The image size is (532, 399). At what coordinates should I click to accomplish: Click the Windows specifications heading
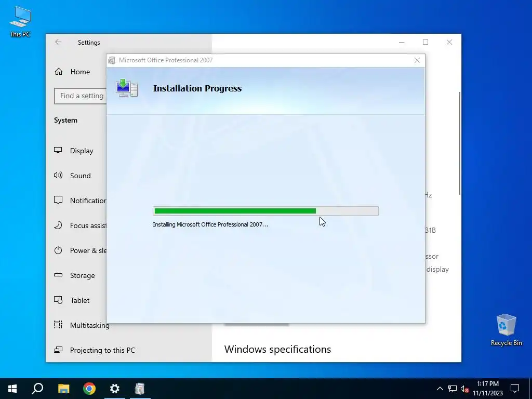277,349
